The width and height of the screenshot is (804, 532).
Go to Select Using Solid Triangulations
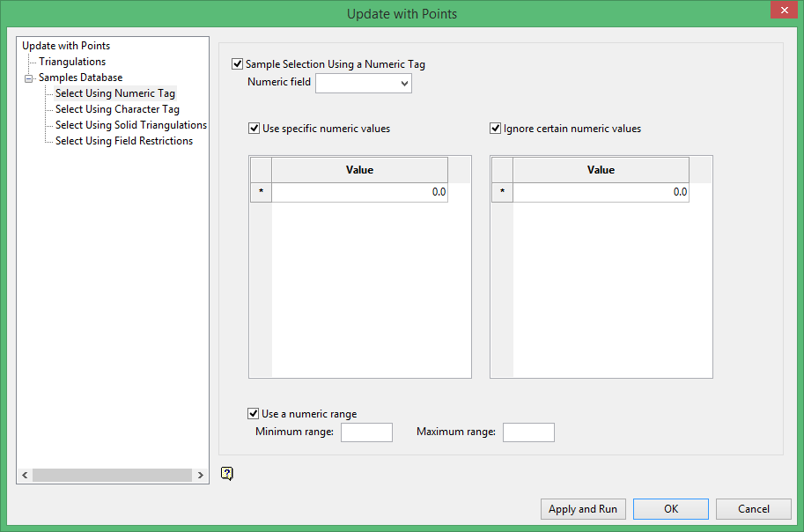click(131, 125)
